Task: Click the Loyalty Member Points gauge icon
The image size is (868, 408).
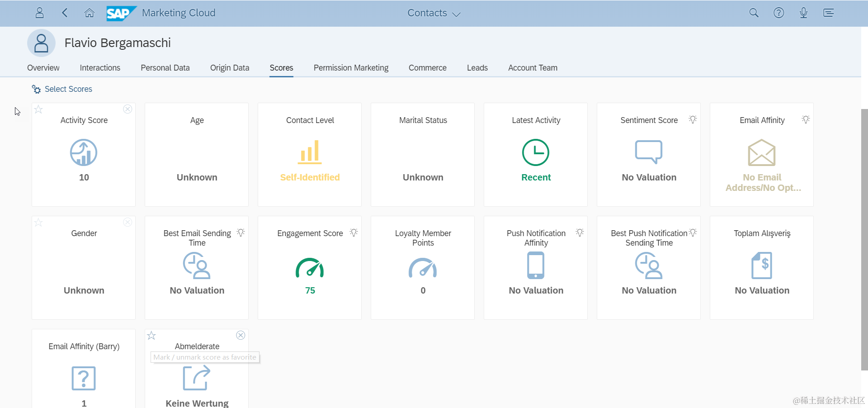Action: point(423,267)
